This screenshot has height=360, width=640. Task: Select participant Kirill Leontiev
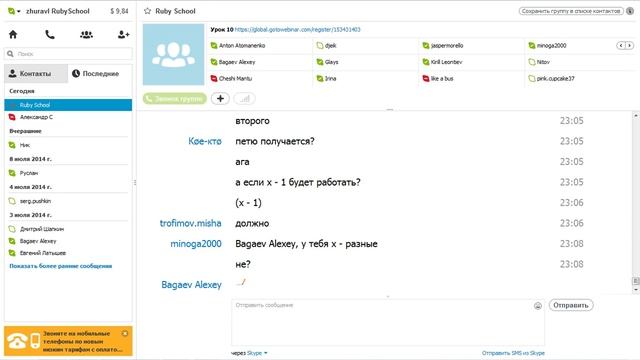click(x=442, y=62)
